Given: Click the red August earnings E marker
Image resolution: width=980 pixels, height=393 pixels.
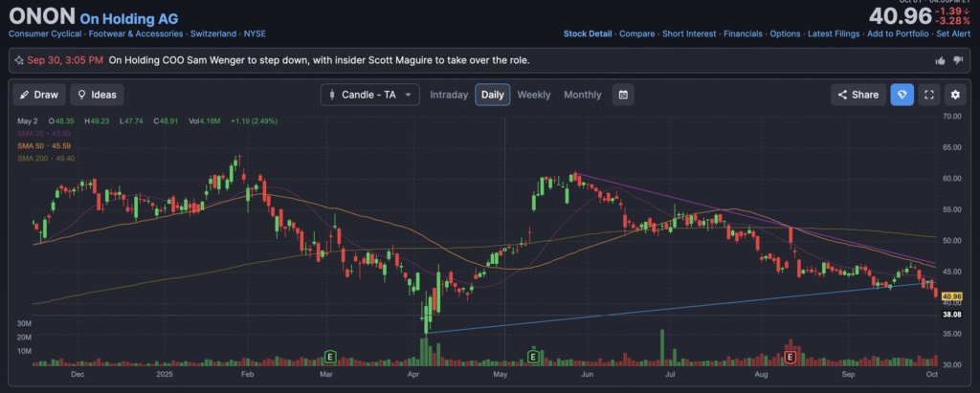Looking at the screenshot, I should tap(791, 356).
